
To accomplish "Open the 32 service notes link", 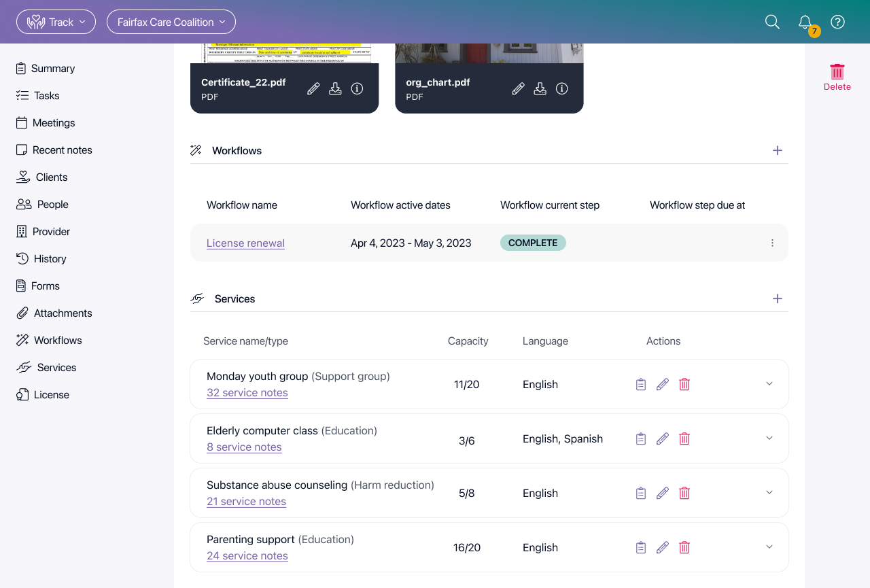I will 247,392.
